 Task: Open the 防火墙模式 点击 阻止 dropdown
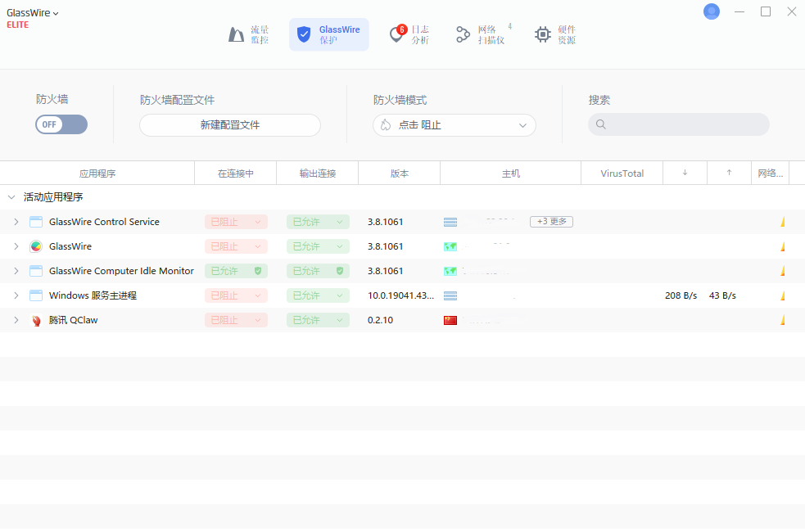point(455,125)
